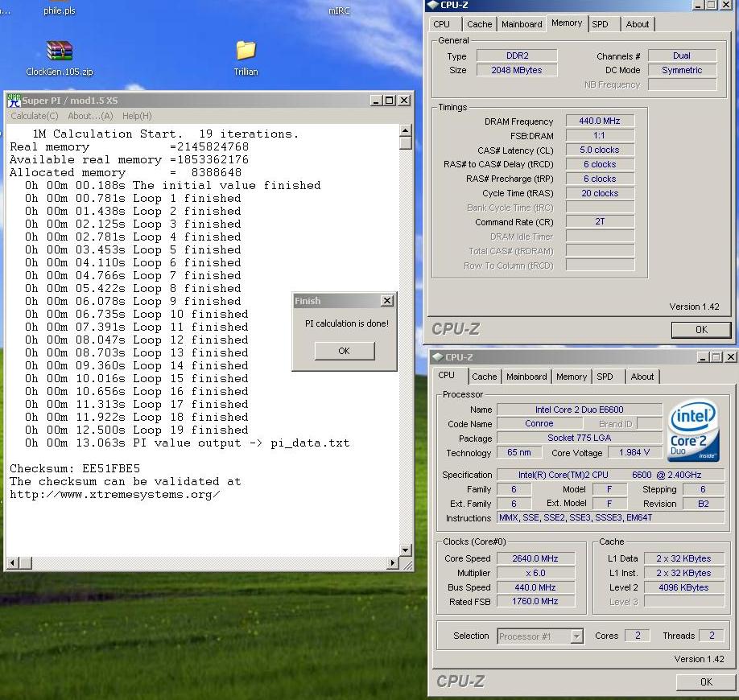Click the http://www.xtremesystems.org/ text line
739x700 pixels.
click(x=115, y=495)
